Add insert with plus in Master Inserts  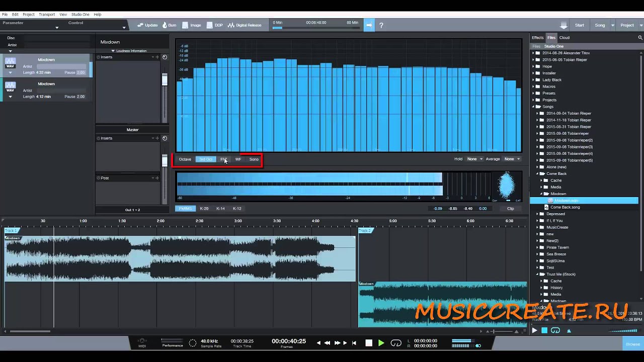coord(157,138)
